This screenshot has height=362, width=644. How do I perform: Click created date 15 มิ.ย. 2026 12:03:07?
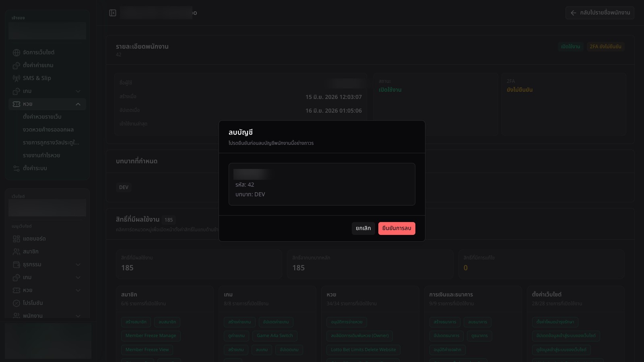click(x=334, y=97)
